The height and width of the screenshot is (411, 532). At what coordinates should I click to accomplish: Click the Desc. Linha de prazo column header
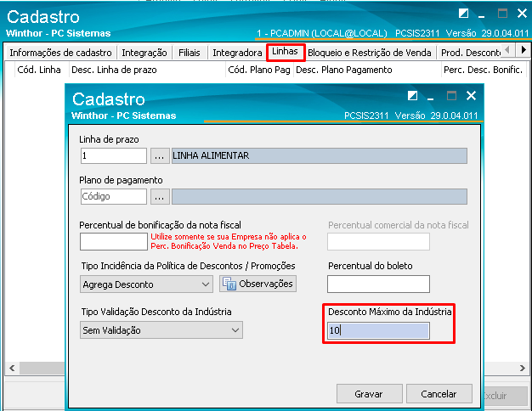pyautogui.click(x=147, y=70)
